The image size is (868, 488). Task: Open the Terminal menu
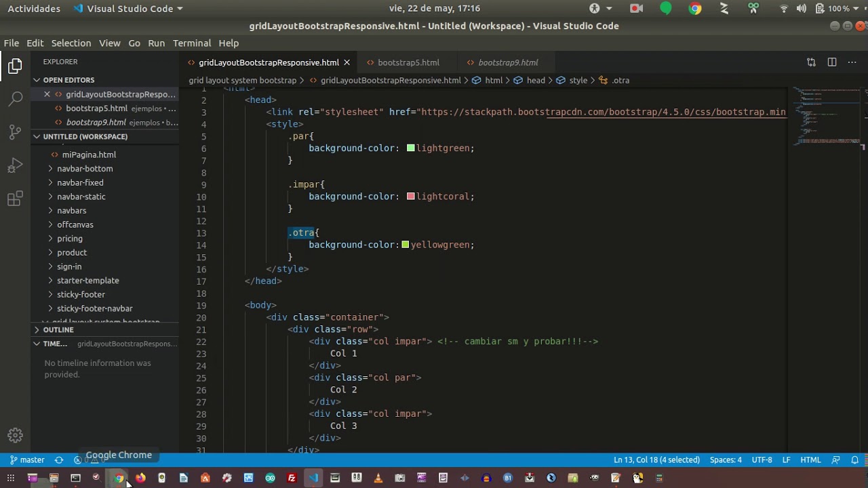click(x=192, y=43)
